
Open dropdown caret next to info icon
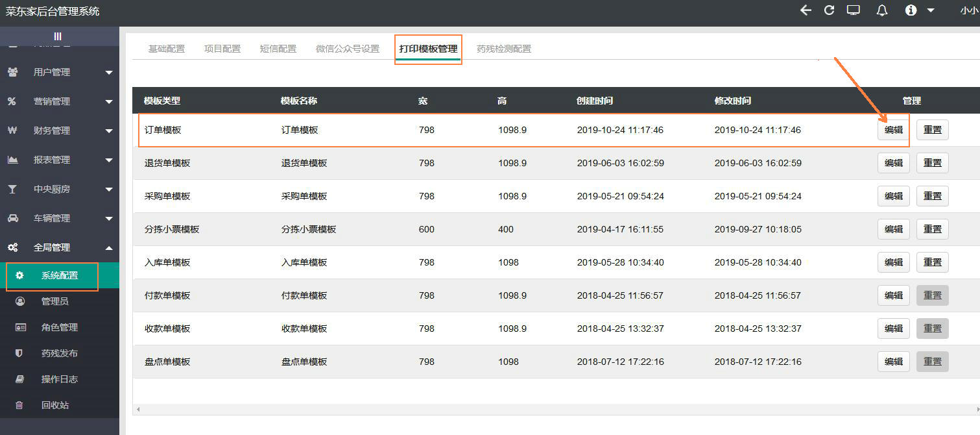click(x=931, y=10)
